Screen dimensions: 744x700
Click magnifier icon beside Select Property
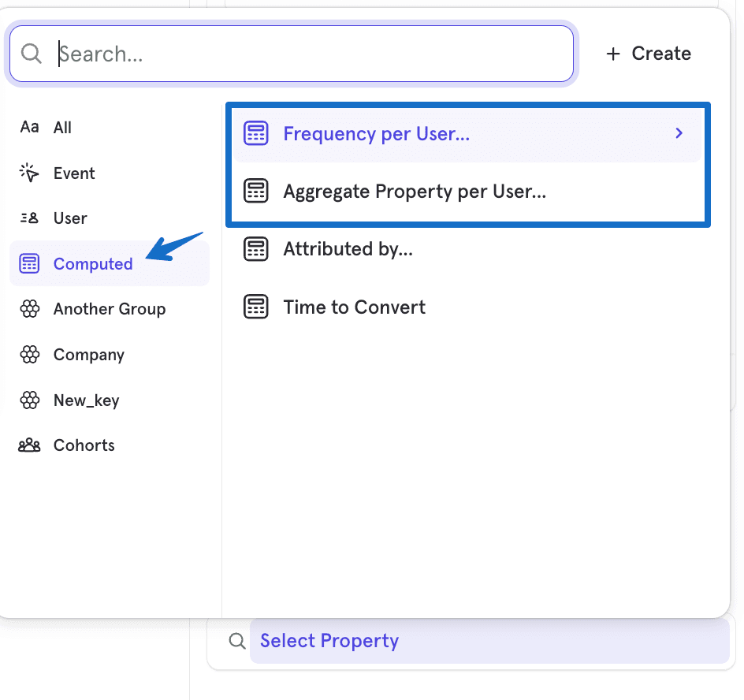pyautogui.click(x=236, y=641)
